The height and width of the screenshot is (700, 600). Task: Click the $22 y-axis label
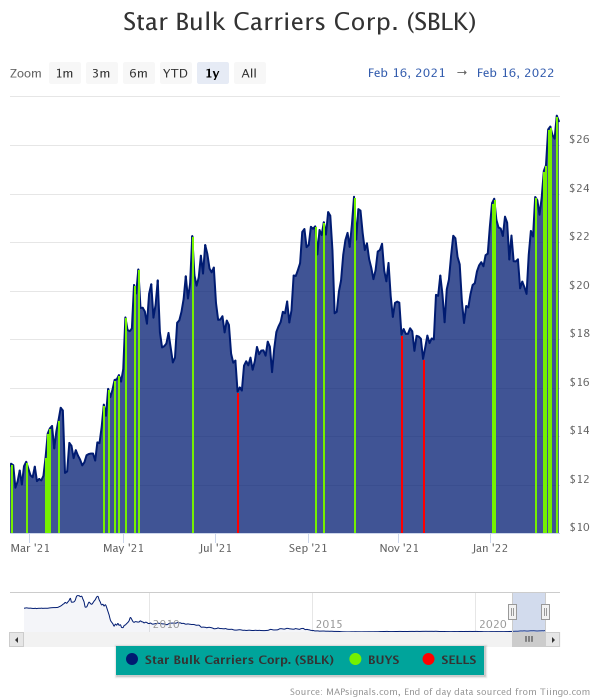pos(579,236)
